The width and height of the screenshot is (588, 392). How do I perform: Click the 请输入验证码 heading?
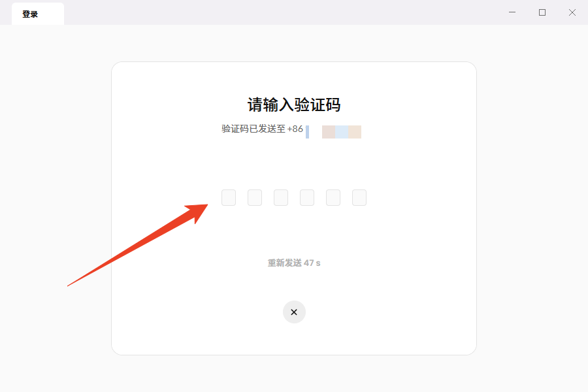pyautogui.click(x=293, y=105)
